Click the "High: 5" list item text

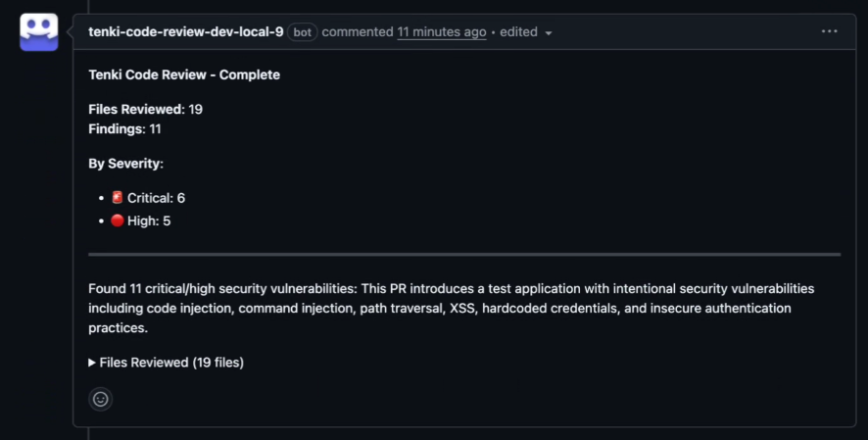point(149,220)
